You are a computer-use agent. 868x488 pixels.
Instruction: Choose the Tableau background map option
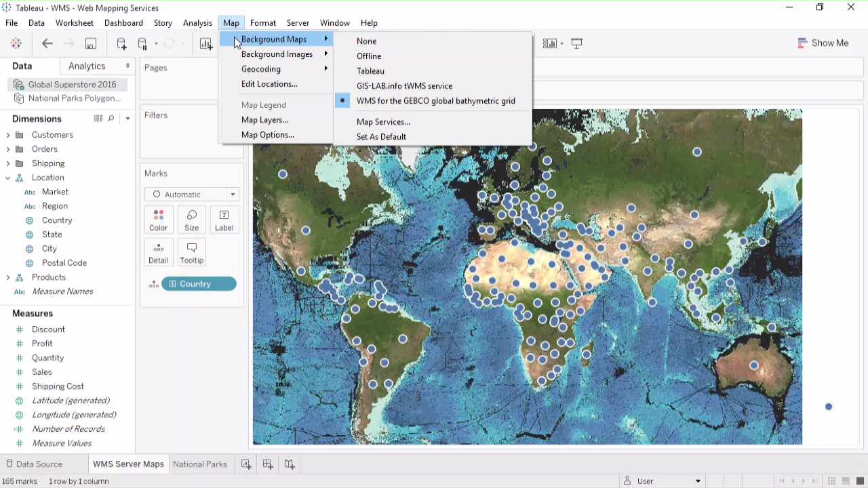pos(370,71)
